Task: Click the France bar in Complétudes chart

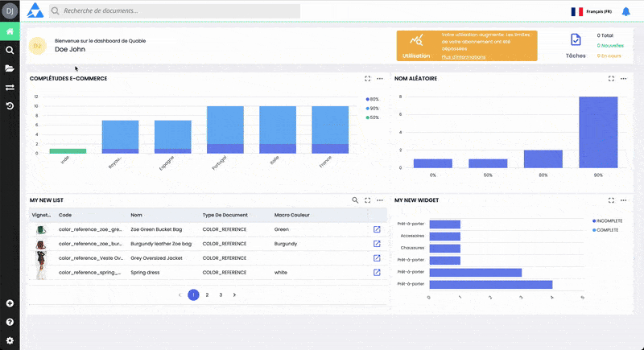Action: click(x=330, y=130)
